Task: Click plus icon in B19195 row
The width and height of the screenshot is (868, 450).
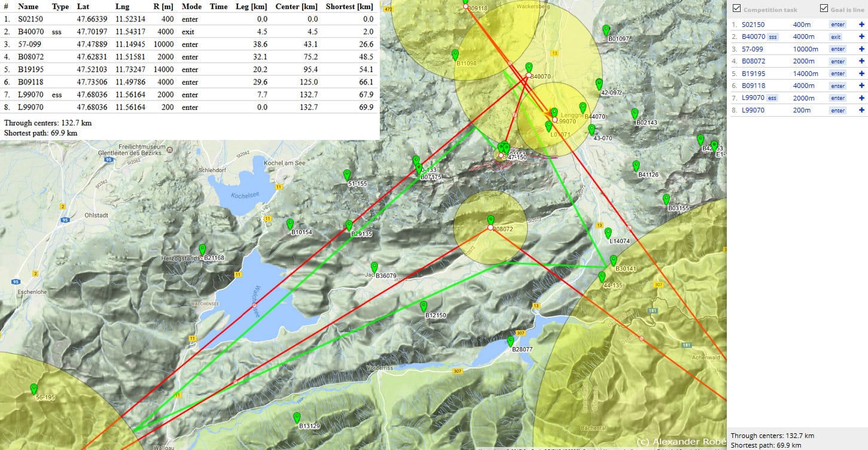Action: [x=861, y=74]
